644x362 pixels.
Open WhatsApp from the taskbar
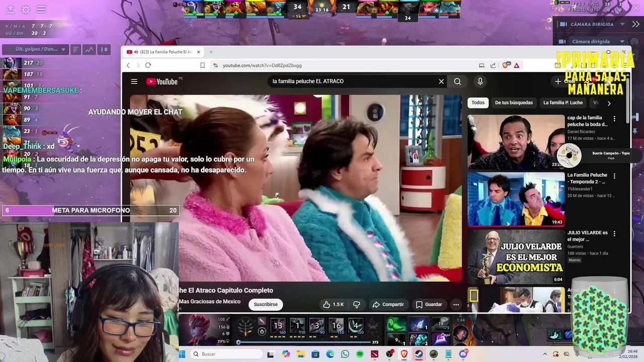coord(345,354)
